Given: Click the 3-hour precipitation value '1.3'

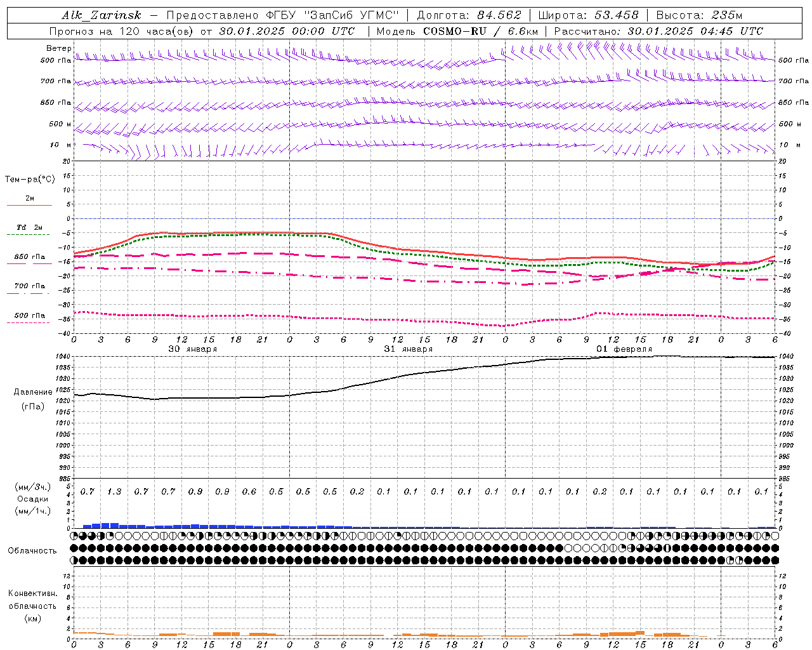Looking at the screenshot, I should (x=114, y=491).
